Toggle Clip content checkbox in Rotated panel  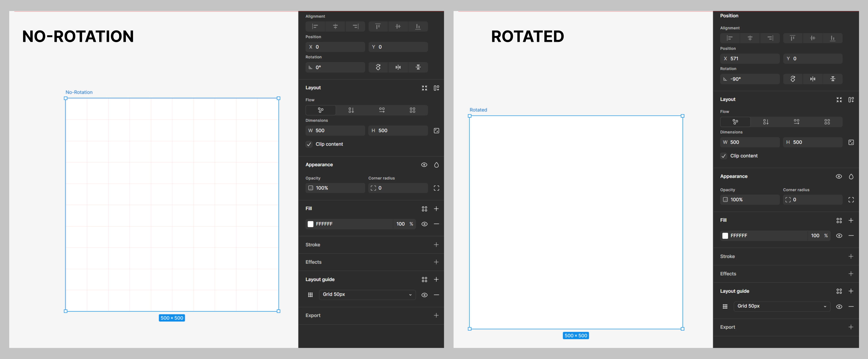(723, 156)
